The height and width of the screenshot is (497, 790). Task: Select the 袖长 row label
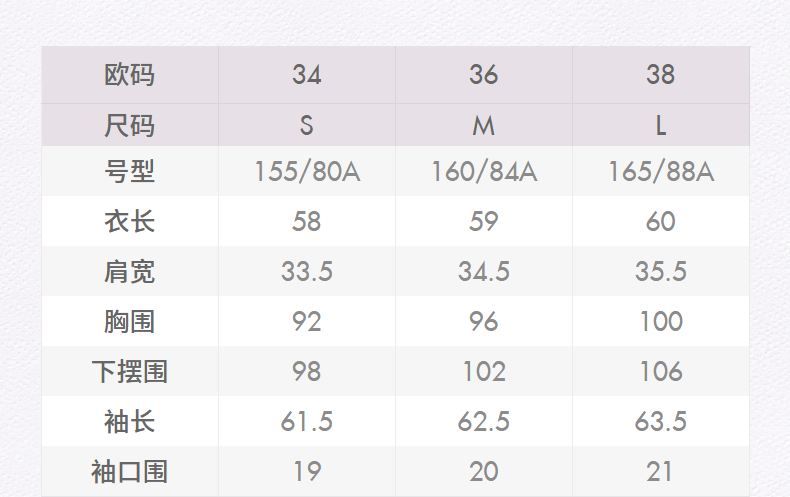tap(130, 422)
